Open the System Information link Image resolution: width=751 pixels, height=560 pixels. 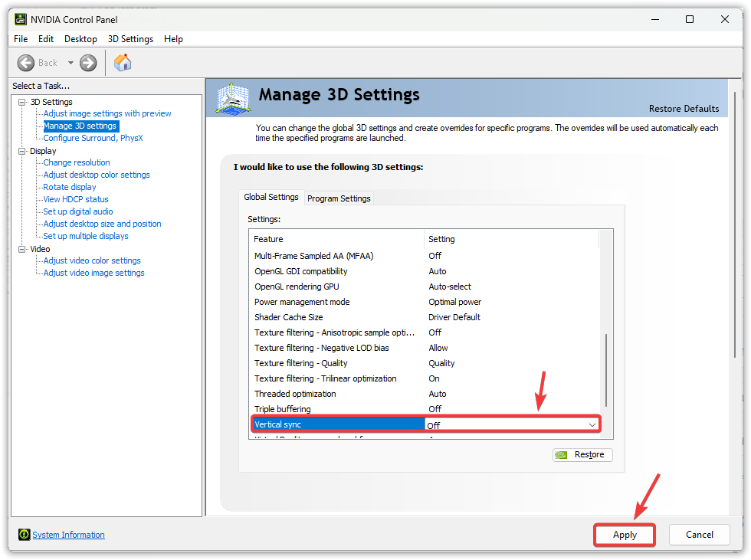pyautogui.click(x=68, y=535)
